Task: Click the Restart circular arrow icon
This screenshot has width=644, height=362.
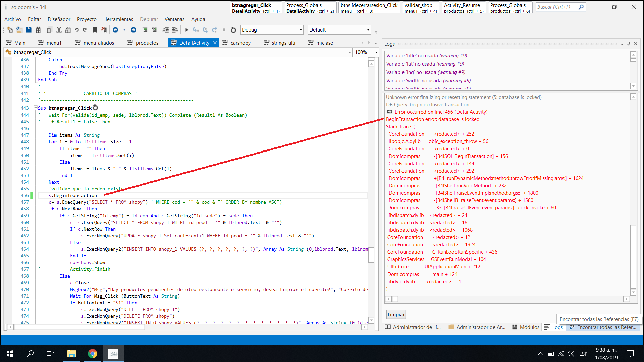Action: tap(233, 30)
